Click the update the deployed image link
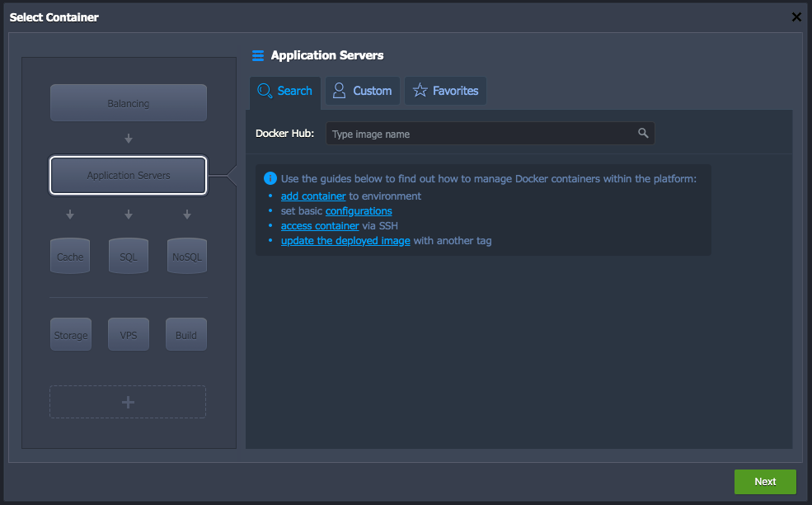This screenshot has height=505, width=812. coord(345,240)
